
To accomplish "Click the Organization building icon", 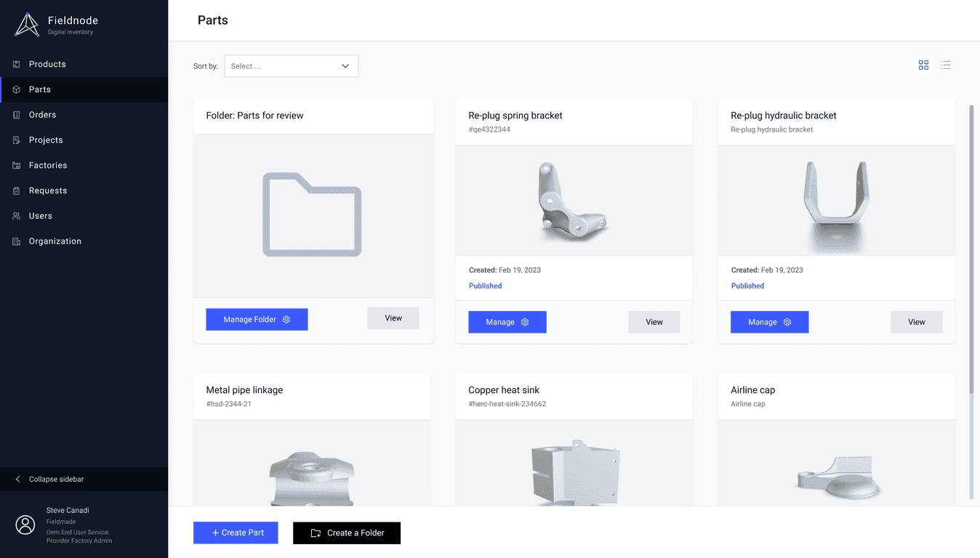I will (17, 242).
